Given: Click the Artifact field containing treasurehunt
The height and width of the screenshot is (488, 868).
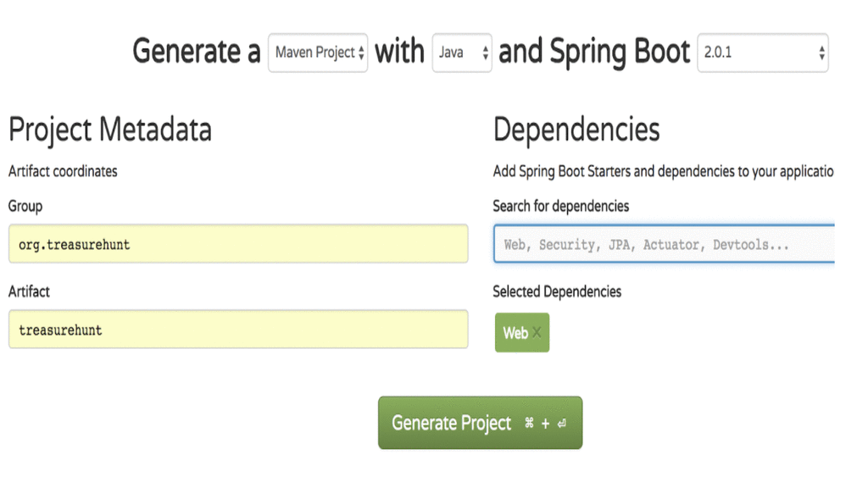Looking at the screenshot, I should pyautogui.click(x=238, y=330).
